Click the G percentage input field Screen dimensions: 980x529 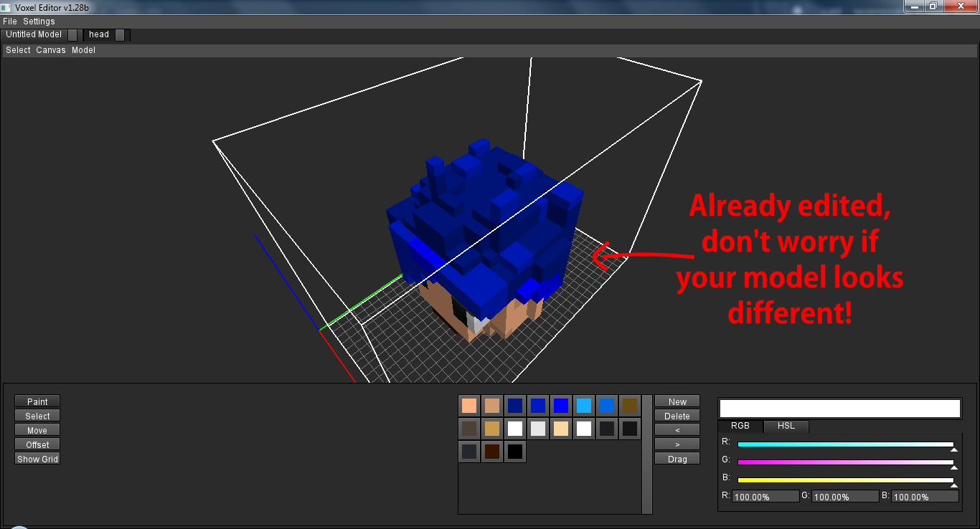coord(845,496)
